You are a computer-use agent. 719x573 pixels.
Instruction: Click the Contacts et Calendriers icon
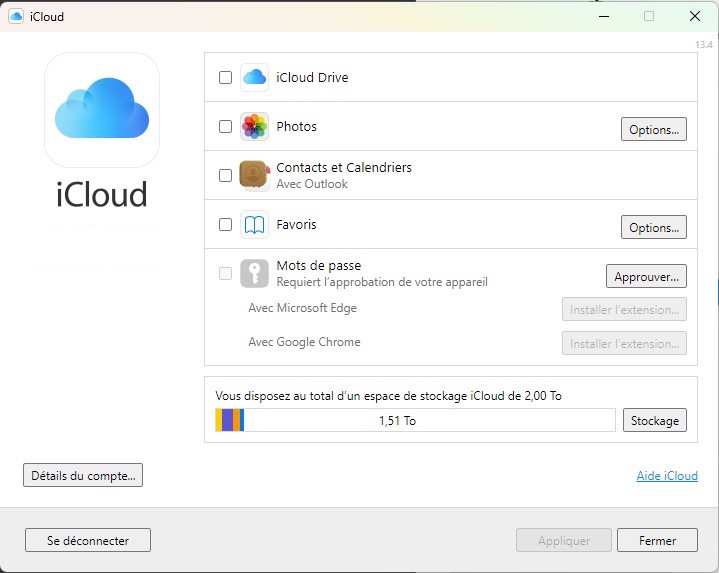point(254,176)
